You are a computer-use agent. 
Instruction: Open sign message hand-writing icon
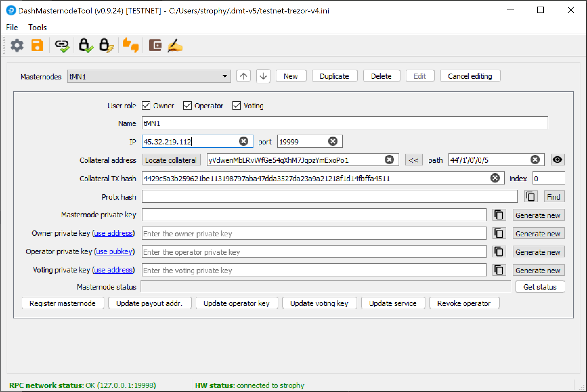(x=175, y=45)
